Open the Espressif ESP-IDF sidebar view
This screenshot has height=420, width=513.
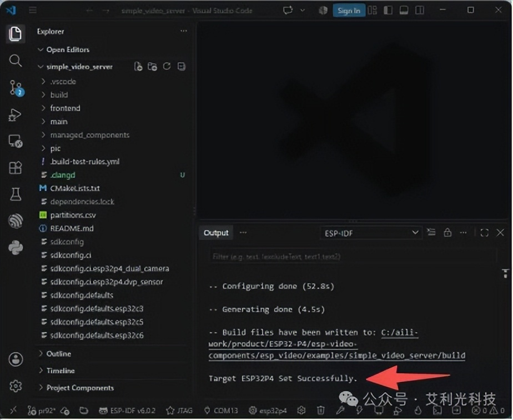point(16,221)
